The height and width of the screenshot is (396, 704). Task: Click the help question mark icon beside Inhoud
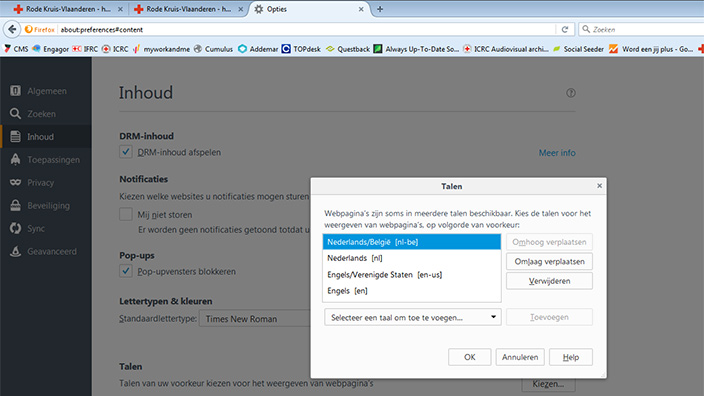point(571,93)
